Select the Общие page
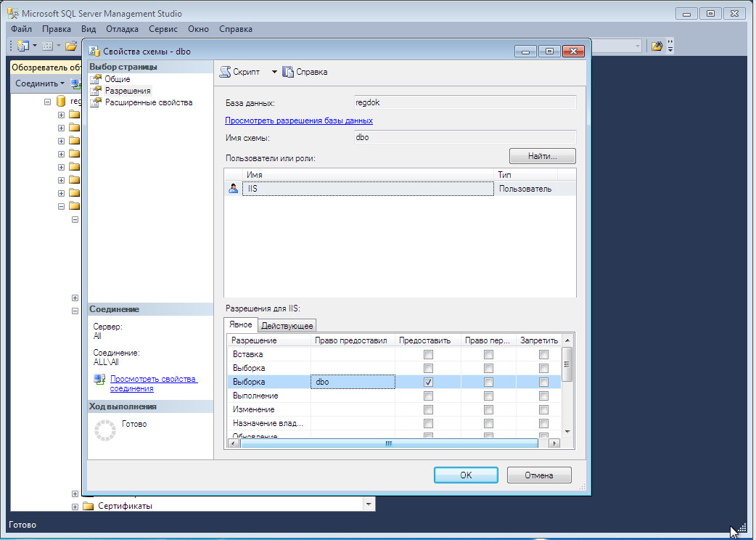The width and height of the screenshot is (756, 540). click(x=118, y=79)
